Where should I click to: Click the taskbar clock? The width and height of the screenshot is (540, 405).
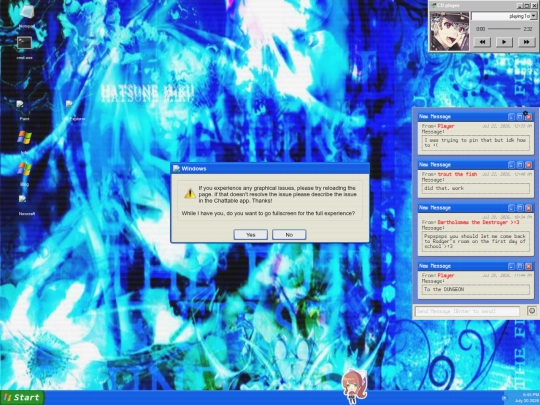point(527,397)
